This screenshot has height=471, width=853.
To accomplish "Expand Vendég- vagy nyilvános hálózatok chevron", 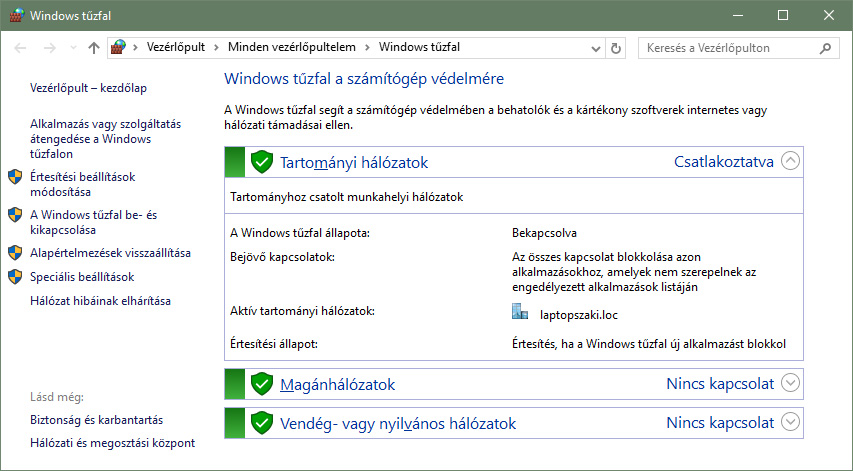I will [x=791, y=423].
